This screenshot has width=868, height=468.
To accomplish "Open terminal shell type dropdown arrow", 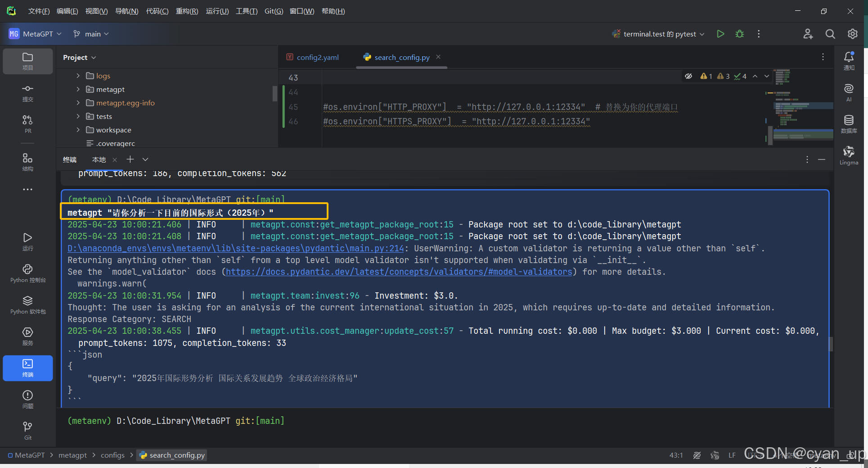I will [145, 159].
